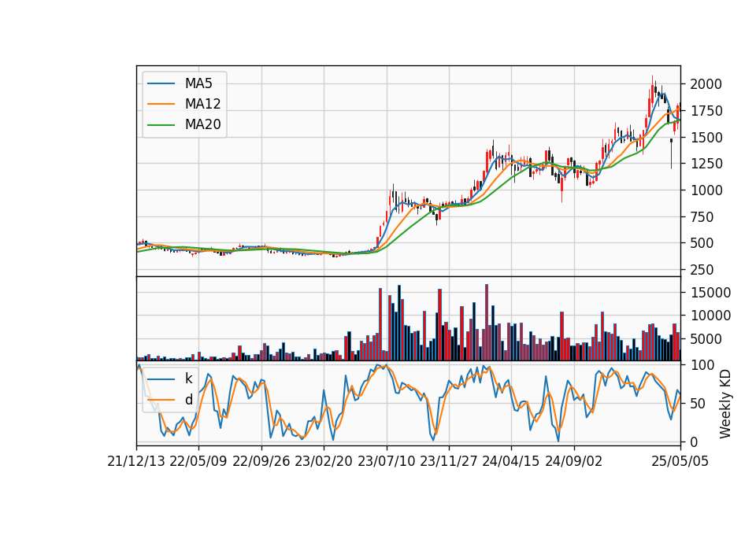This screenshot has height=543, width=756.
Task: Click the MA5 legend label
Action: point(198,83)
